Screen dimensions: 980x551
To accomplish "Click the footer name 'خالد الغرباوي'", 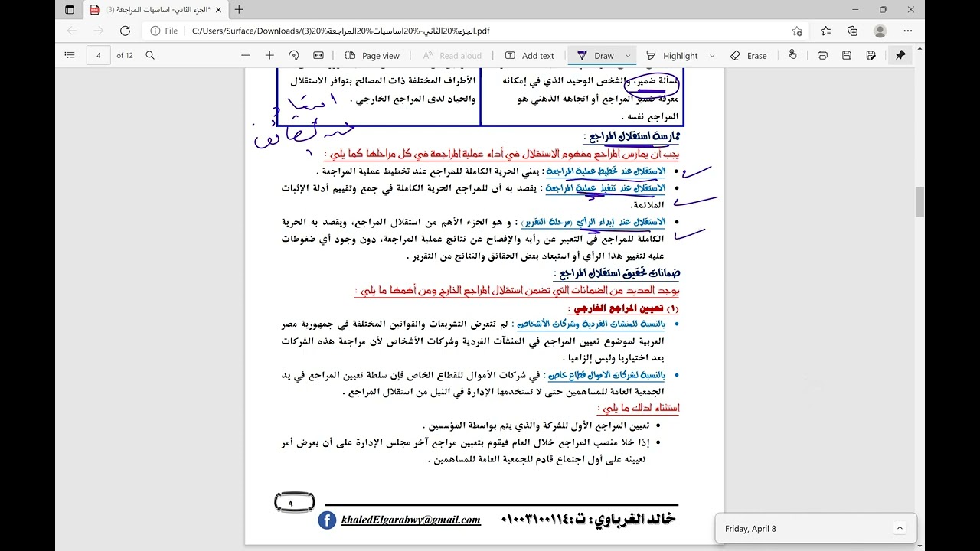I will pyautogui.click(x=635, y=519).
